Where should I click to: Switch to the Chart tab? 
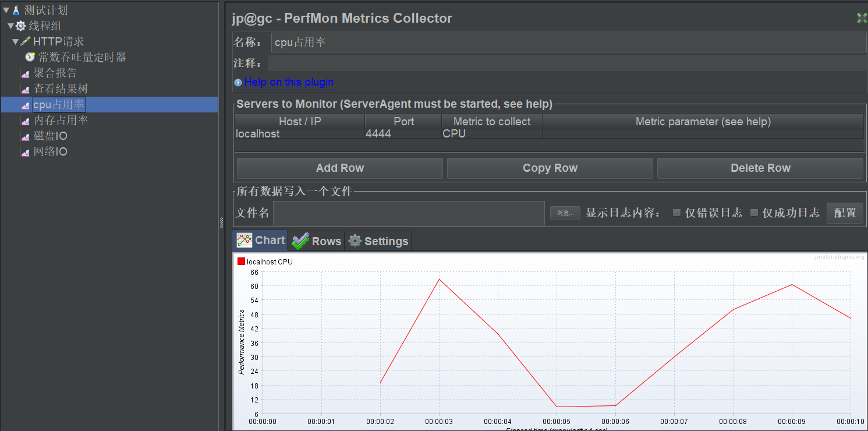260,241
